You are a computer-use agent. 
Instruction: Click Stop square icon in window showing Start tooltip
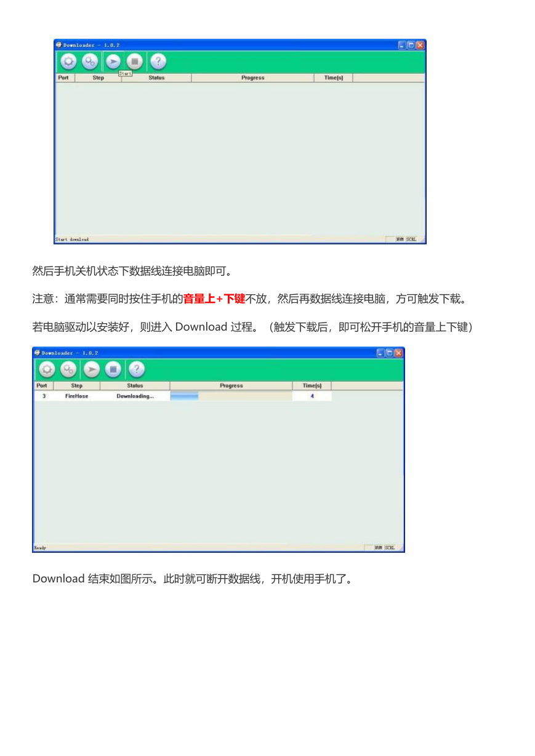pos(135,62)
